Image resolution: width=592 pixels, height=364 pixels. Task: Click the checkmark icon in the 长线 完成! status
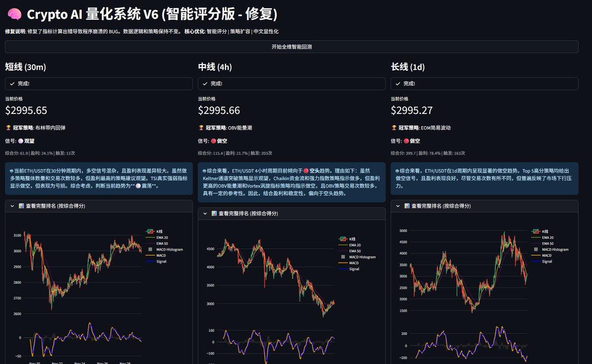[x=398, y=84]
